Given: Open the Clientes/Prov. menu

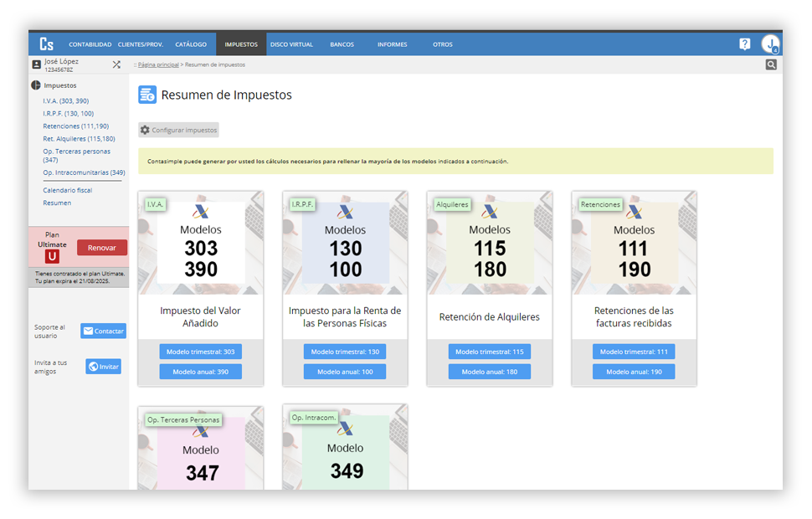Looking at the screenshot, I should pos(141,44).
